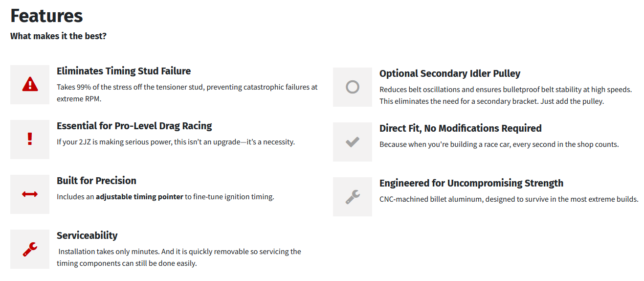Click 'Optional Secondary Idler Pulley' heading

[x=450, y=73]
